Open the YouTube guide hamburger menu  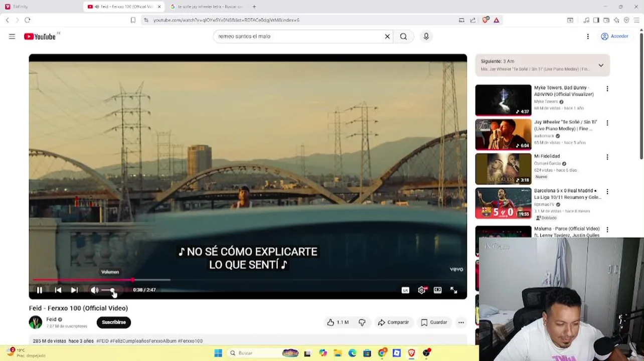(12, 36)
